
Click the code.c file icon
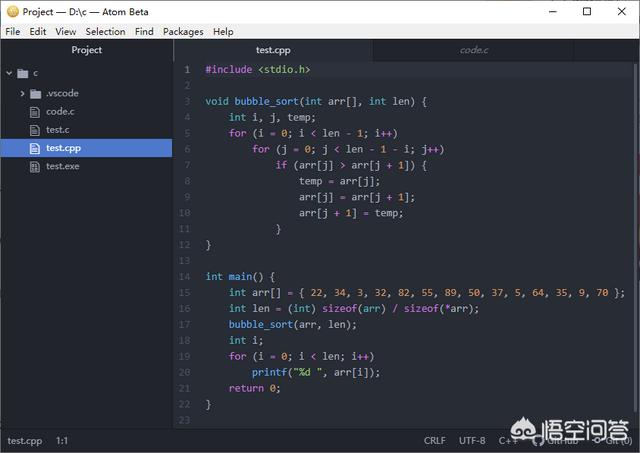[x=35, y=112]
